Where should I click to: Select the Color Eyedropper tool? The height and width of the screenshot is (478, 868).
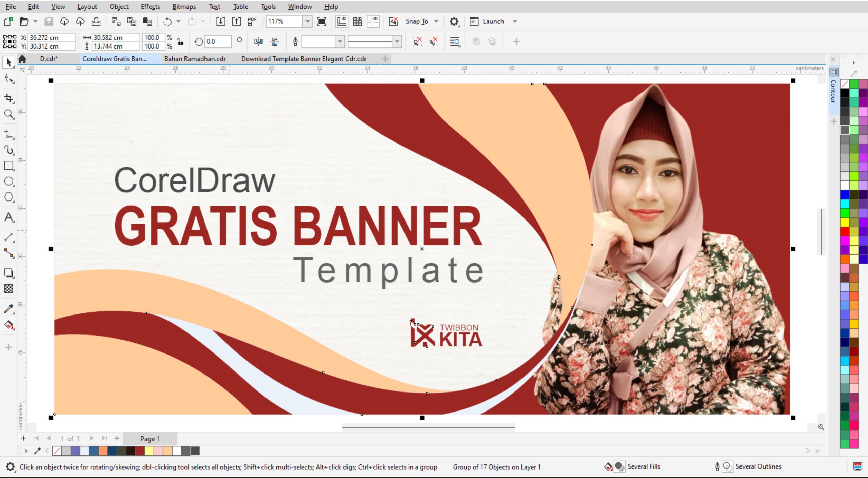[9, 309]
